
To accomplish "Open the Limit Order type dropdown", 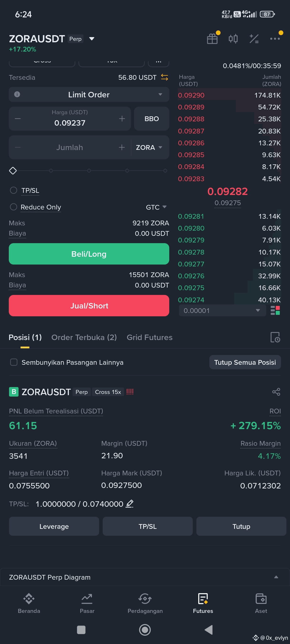I will point(89,95).
